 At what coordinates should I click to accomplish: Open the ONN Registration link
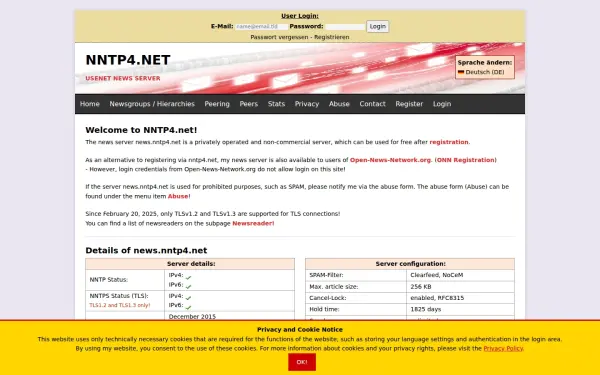[x=466, y=160]
